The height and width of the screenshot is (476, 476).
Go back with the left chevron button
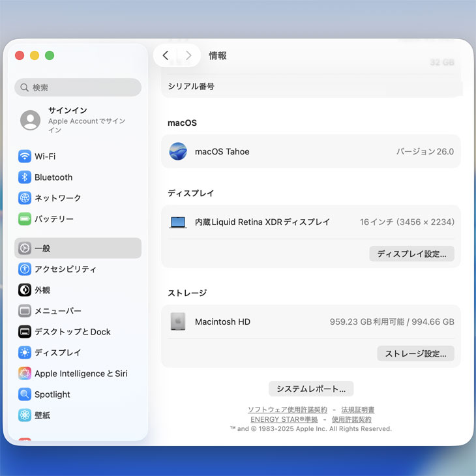[166, 56]
